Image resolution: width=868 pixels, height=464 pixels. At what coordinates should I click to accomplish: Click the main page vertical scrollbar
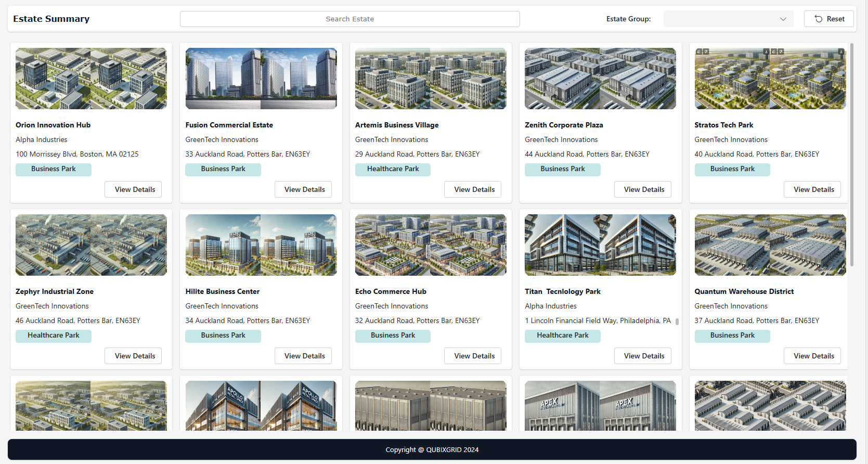click(852, 154)
